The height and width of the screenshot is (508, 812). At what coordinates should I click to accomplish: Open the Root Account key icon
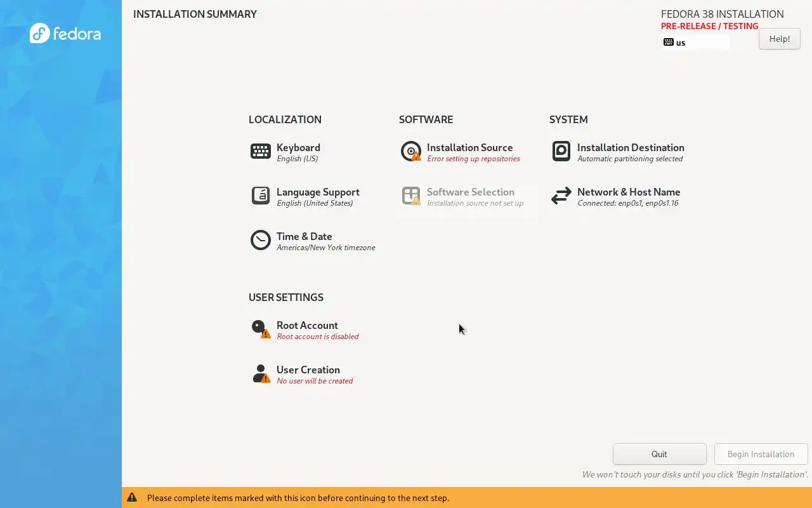[x=261, y=329]
